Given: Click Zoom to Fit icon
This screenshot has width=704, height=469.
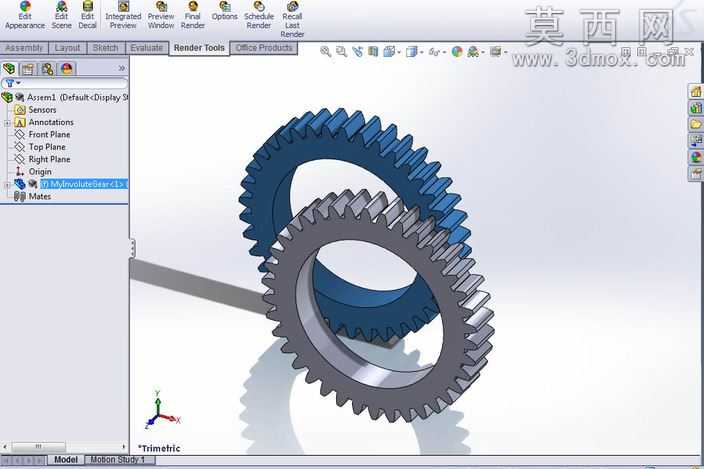Looking at the screenshot, I should tap(326, 52).
